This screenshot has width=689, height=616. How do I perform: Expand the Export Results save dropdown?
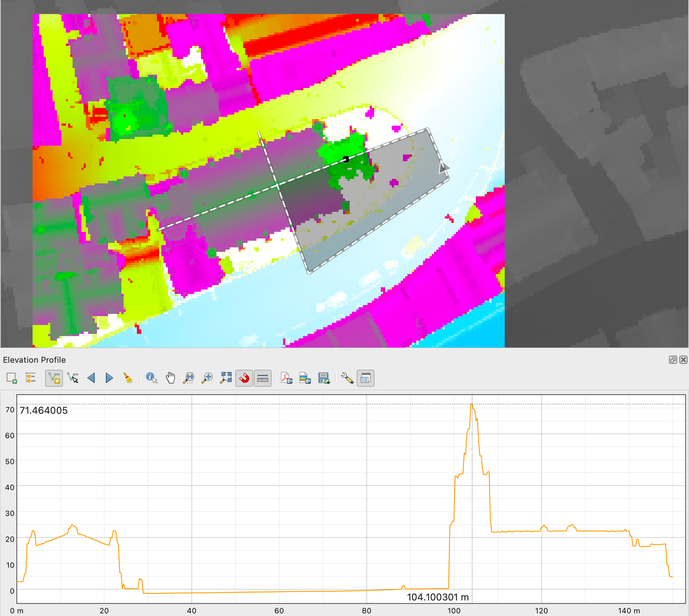324,378
